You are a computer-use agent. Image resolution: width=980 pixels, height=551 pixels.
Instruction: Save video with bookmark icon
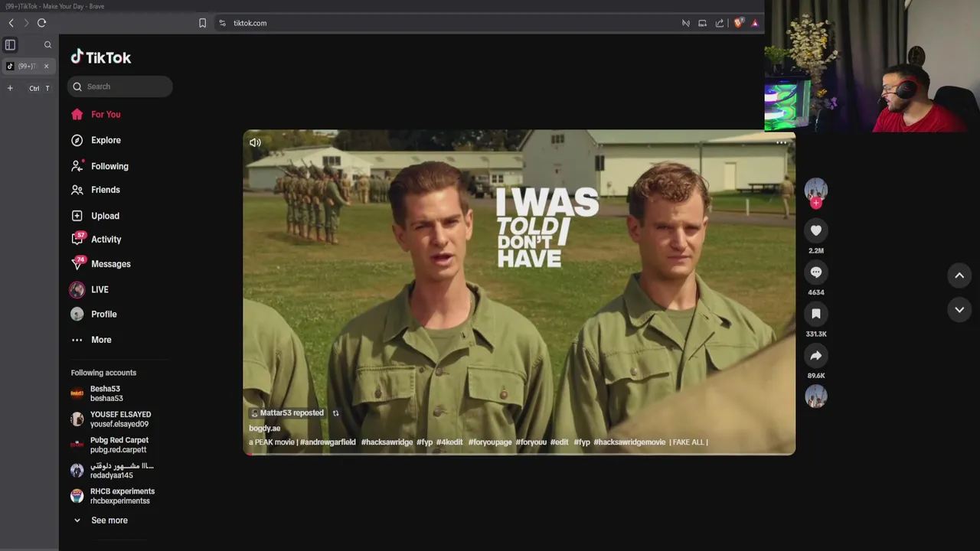click(816, 314)
